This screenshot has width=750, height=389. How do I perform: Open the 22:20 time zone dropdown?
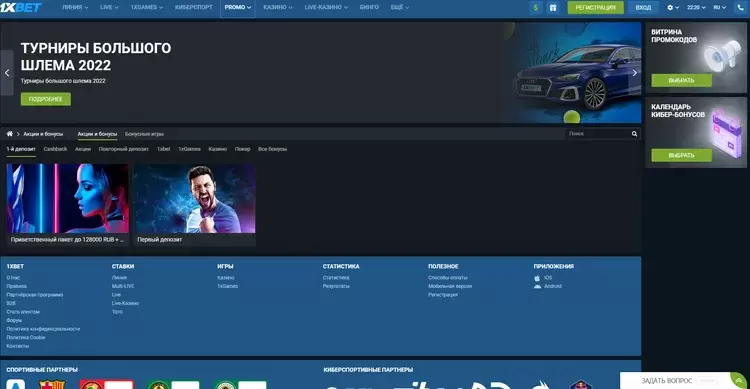click(x=696, y=8)
